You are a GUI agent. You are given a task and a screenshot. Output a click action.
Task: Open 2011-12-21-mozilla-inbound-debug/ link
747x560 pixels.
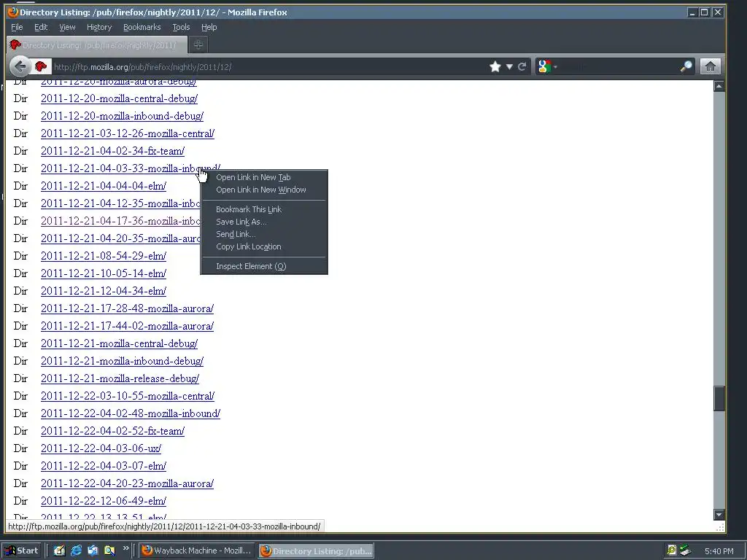click(122, 361)
